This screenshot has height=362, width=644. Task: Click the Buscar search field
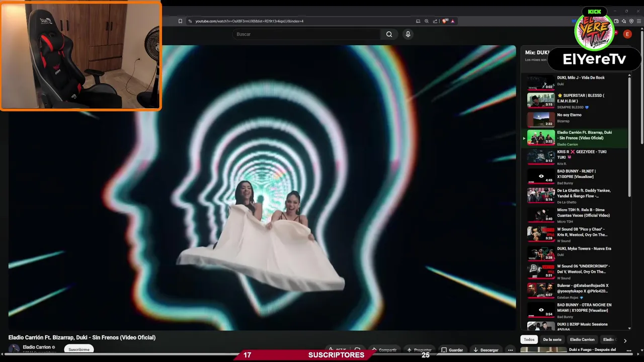pos(307,34)
